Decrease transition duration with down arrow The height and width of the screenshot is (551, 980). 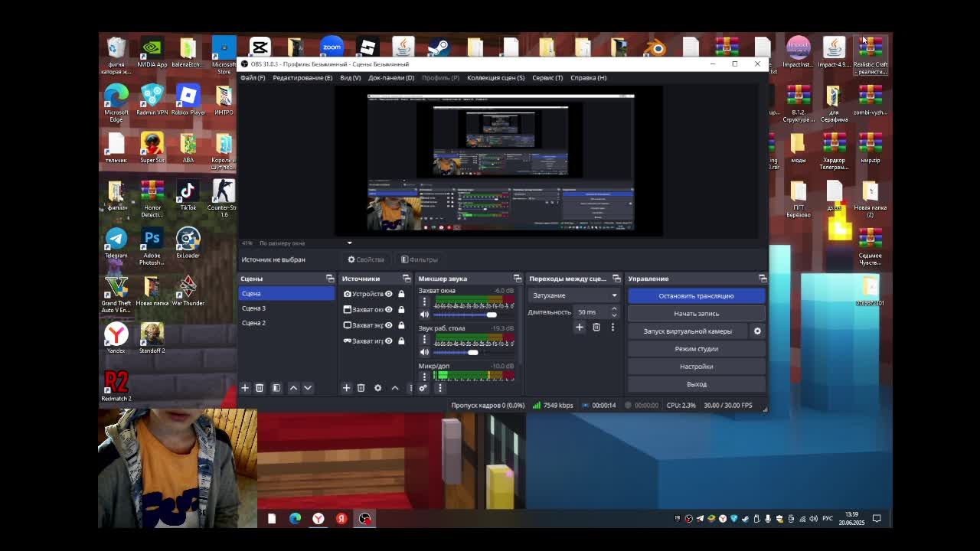(x=614, y=315)
